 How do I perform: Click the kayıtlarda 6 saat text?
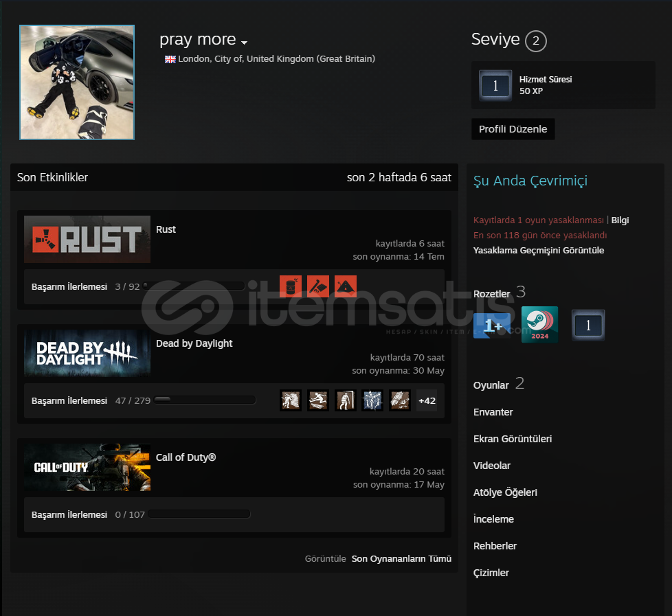410,243
